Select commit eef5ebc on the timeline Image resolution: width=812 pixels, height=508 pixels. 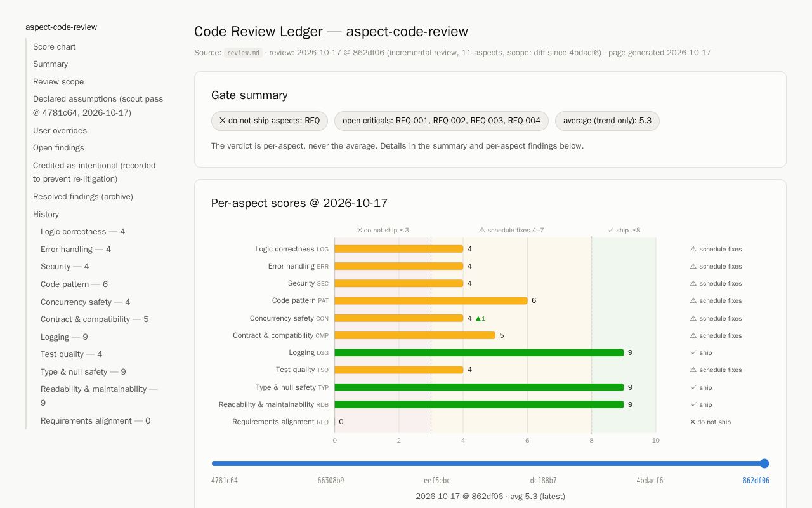pyautogui.click(x=437, y=481)
